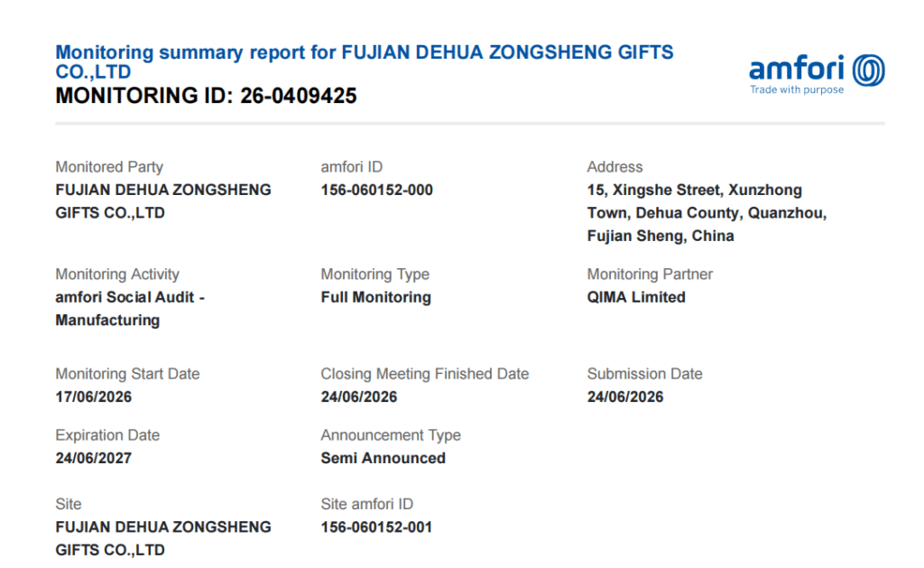Click the QIMA Limited partner name
924x568 pixels.
636,297
